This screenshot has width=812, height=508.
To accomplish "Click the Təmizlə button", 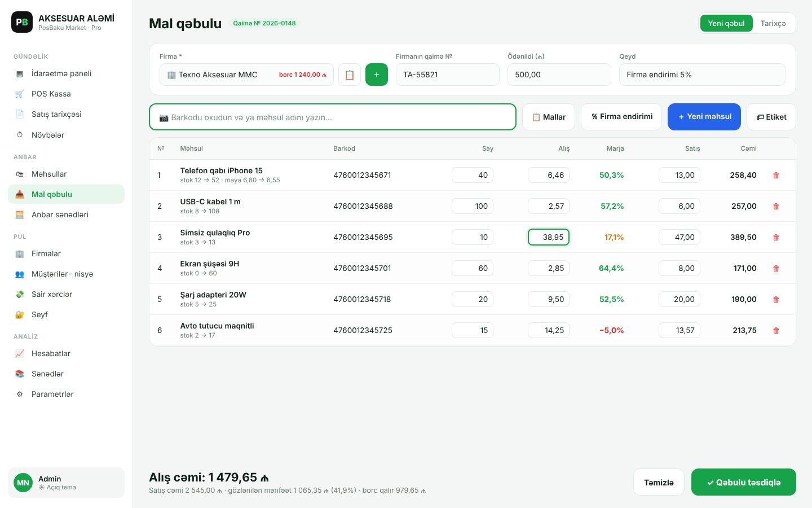I will tap(659, 482).
